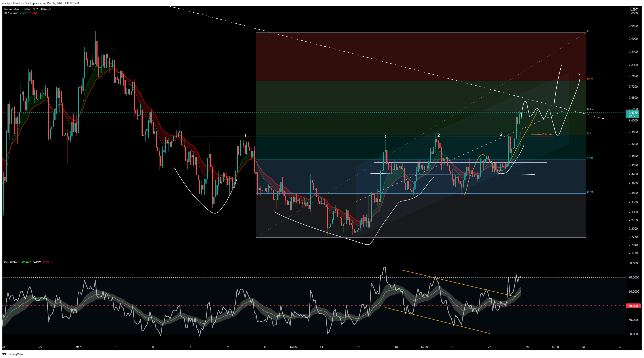Click the 30.0000 RSI axis label

click(x=634, y=334)
